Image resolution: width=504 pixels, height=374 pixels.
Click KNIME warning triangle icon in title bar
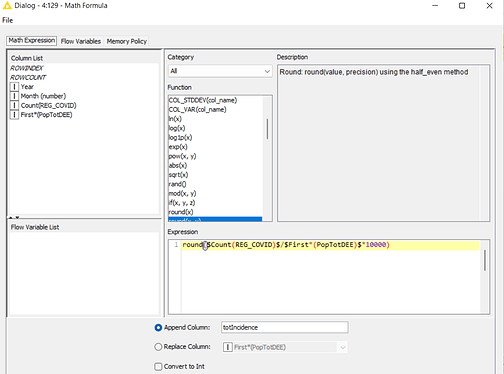tap(7, 5)
